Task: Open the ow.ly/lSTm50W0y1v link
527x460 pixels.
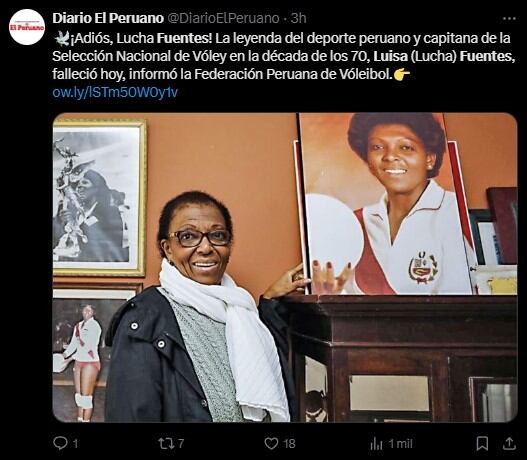Action: click(115, 92)
